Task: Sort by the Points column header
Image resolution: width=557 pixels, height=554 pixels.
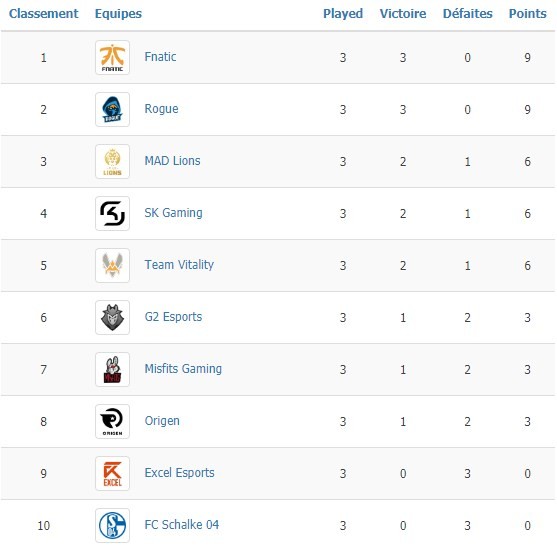Action: click(x=528, y=13)
